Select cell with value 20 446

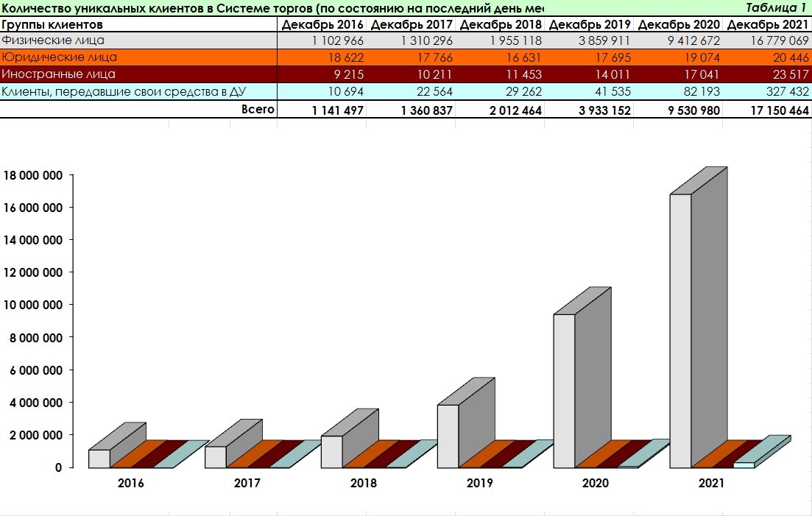[x=767, y=57]
